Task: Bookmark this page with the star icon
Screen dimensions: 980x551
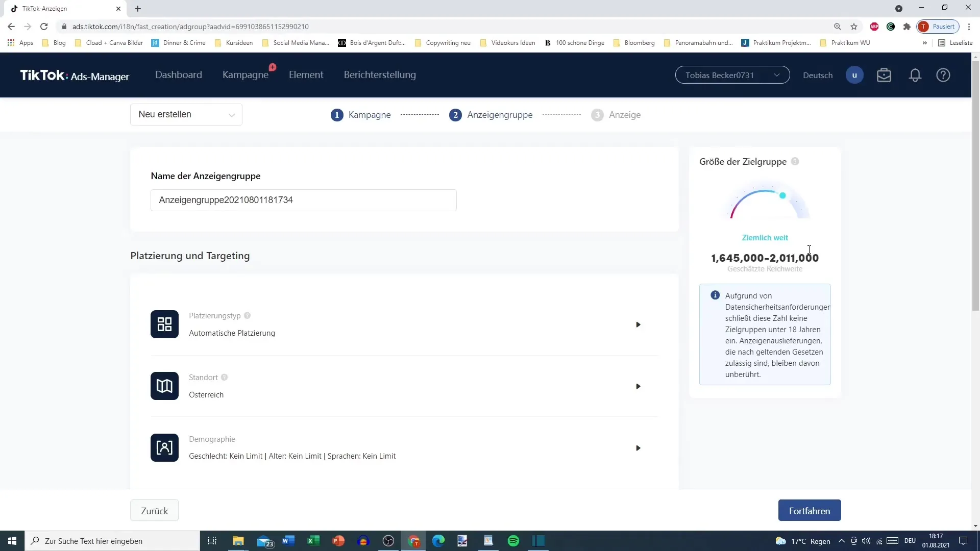Action: tap(854, 27)
